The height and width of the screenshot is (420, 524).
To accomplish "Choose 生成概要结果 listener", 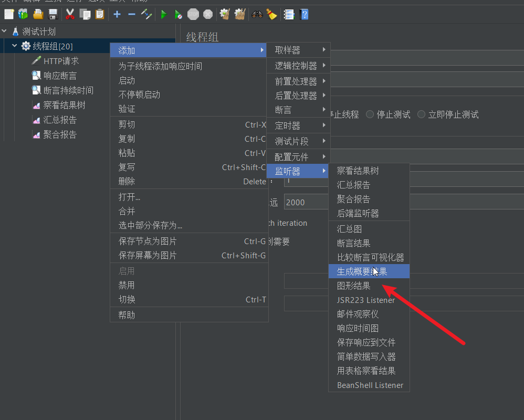I will (x=369, y=271).
